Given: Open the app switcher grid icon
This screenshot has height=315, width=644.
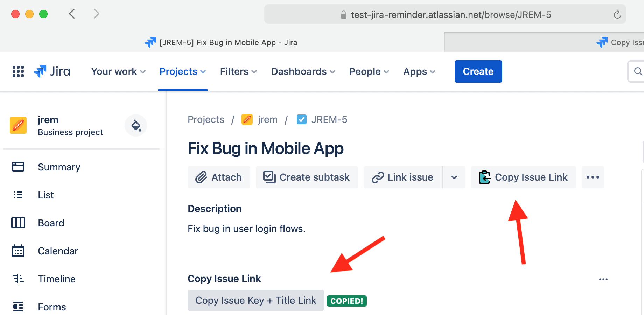Looking at the screenshot, I should click(18, 71).
